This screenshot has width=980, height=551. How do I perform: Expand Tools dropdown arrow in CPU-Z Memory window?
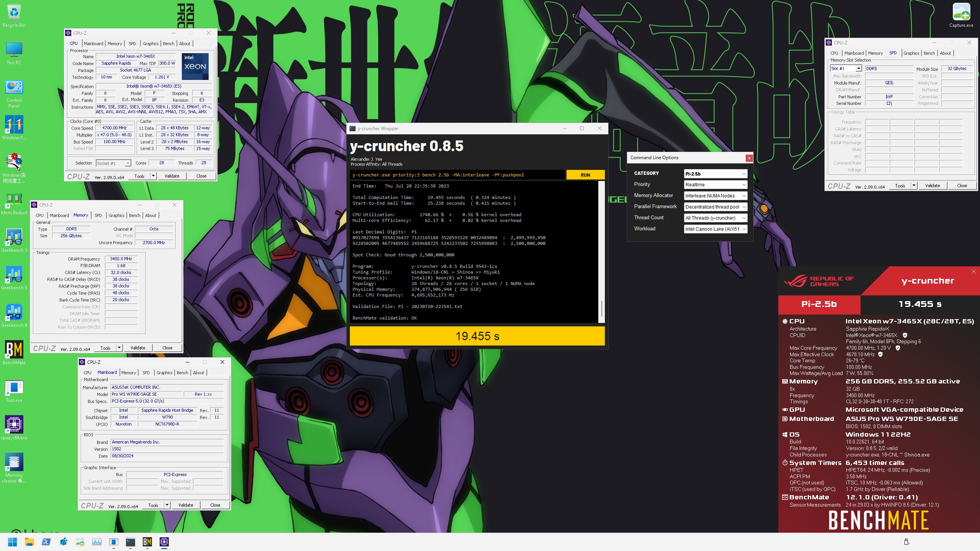click(119, 348)
